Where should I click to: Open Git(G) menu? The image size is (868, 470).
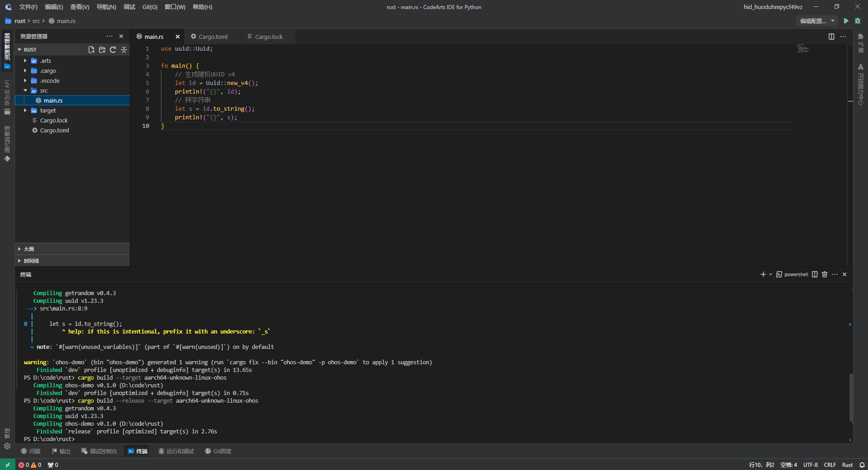pos(150,7)
